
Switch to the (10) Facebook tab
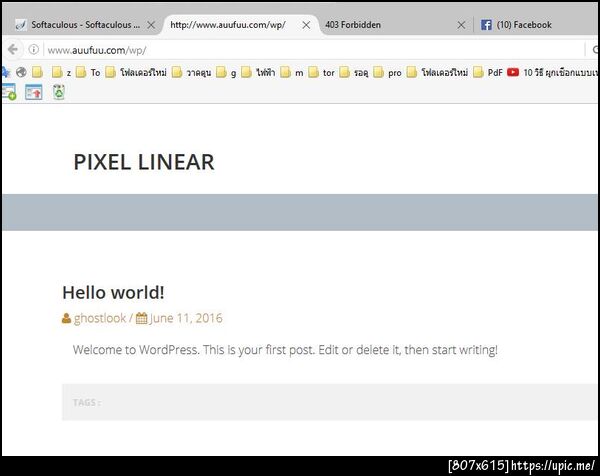pos(536,25)
